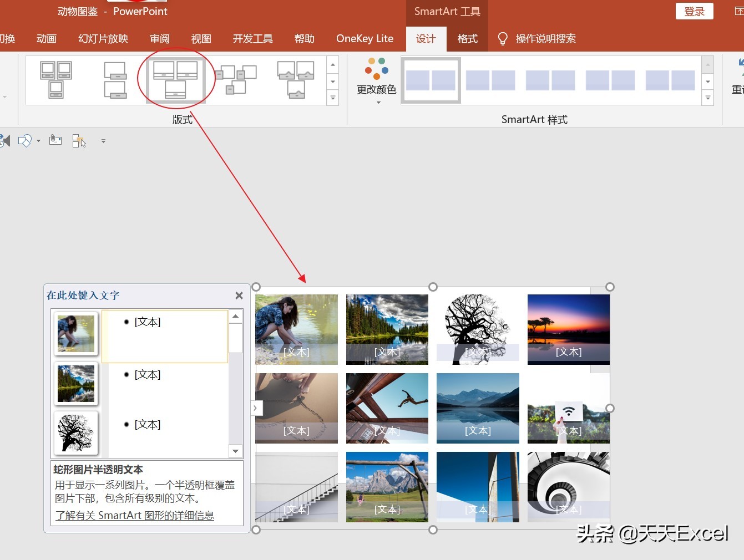Collapse the text pane using its edge chevron
The width and height of the screenshot is (744, 560).
(x=256, y=408)
